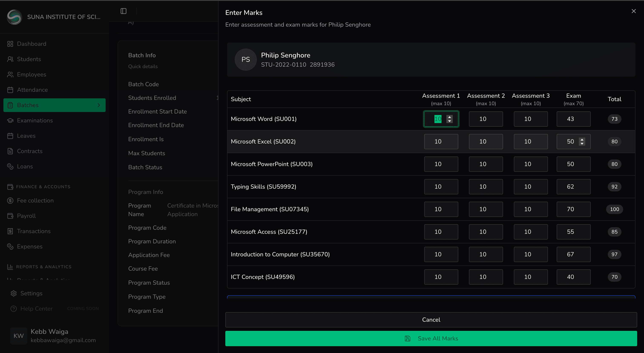Click the Payroll wallet icon
644x353 pixels.
(10, 216)
